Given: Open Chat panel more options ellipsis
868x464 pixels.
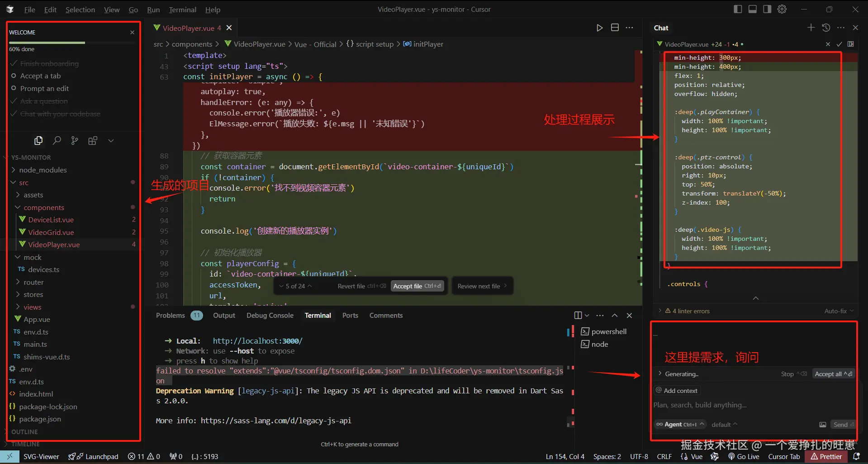Looking at the screenshot, I should tap(841, 28).
